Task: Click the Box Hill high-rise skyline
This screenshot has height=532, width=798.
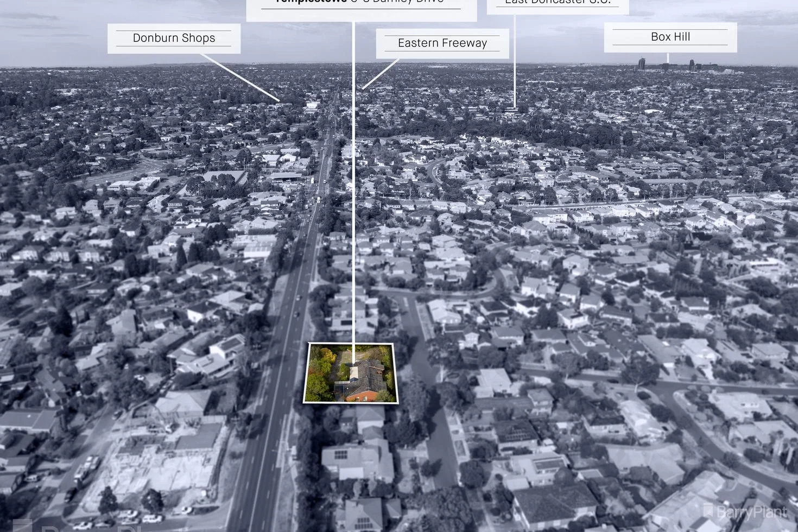Action: coord(668,65)
